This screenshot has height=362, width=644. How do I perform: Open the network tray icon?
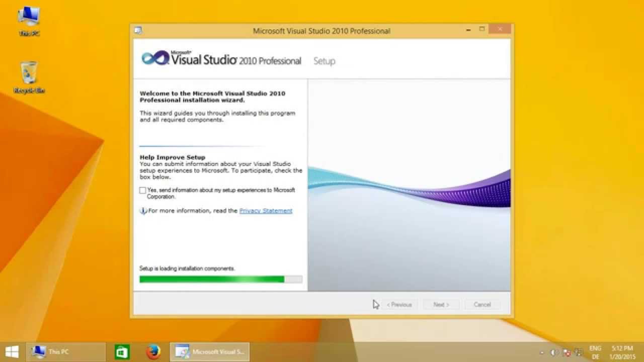(579, 352)
